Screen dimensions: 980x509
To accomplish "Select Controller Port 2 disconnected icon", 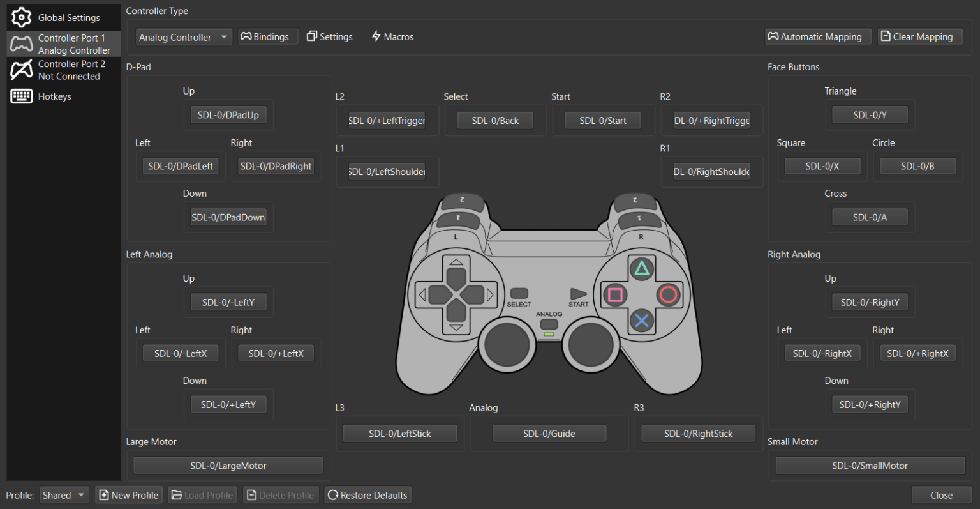I will pos(21,70).
